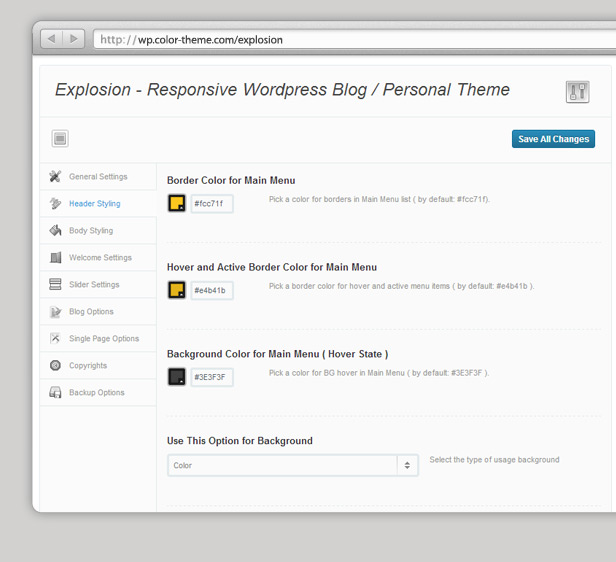Open Hover and Active Border Color swatch
The width and height of the screenshot is (616, 562).
pyautogui.click(x=177, y=290)
